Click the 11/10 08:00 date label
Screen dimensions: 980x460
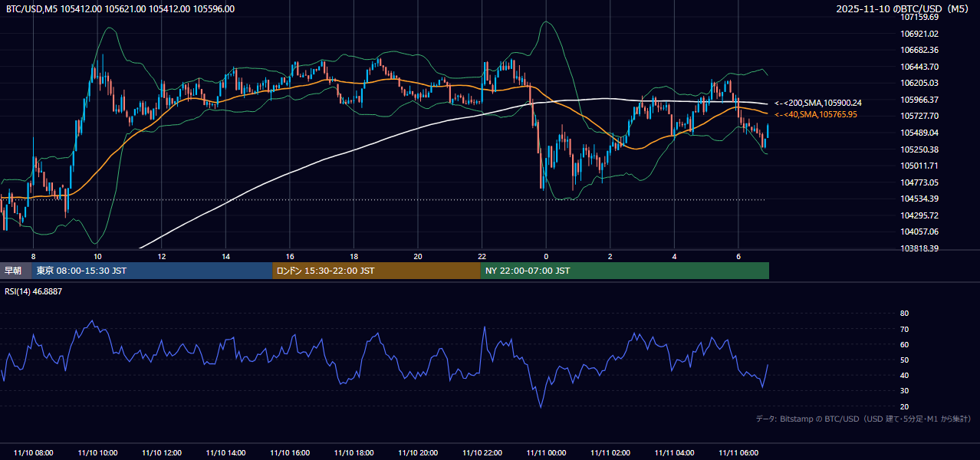(34, 453)
